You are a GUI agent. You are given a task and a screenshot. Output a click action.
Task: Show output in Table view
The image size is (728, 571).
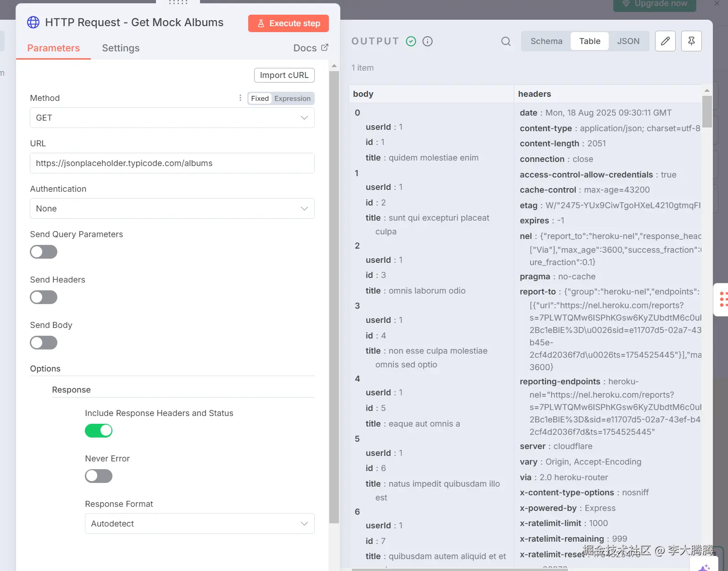(589, 41)
